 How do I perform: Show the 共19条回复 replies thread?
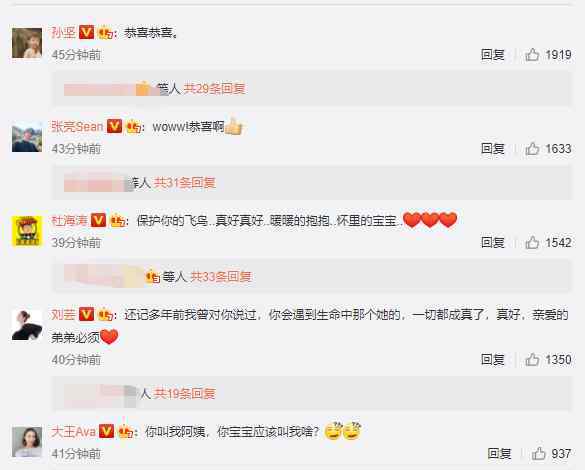[185, 394]
